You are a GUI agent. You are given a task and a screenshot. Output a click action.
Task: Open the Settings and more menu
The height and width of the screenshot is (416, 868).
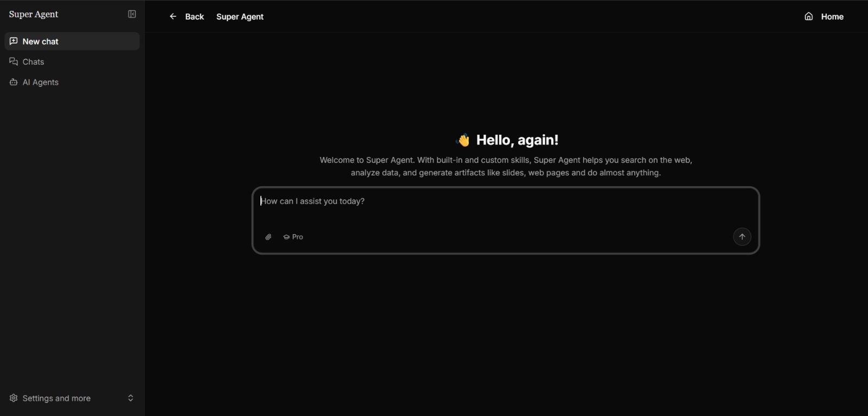72,398
